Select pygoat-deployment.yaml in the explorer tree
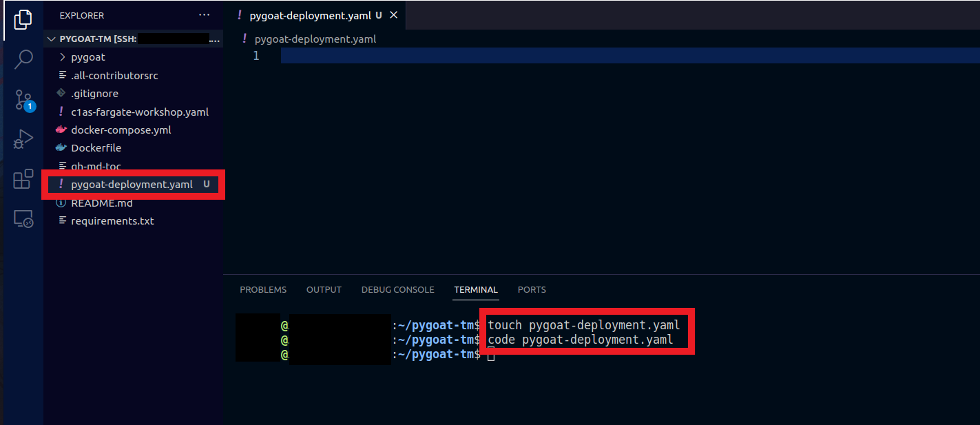This screenshot has width=980, height=425. tap(132, 184)
